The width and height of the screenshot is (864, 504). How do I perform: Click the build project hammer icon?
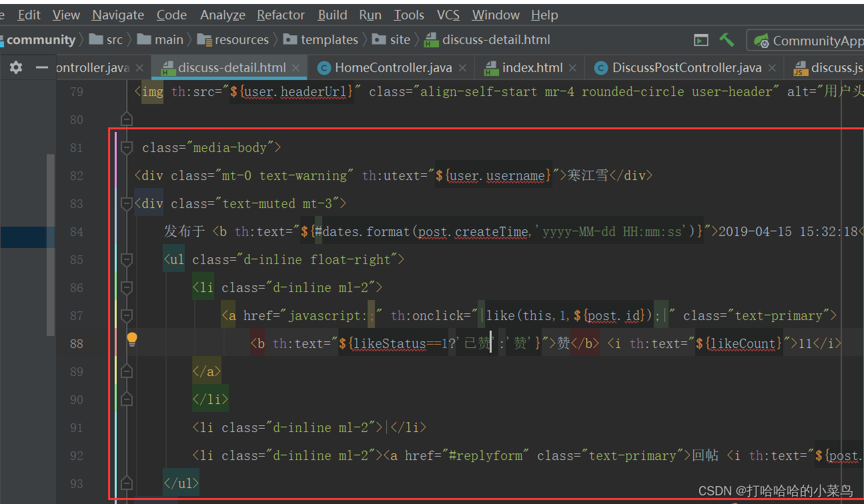click(x=727, y=40)
